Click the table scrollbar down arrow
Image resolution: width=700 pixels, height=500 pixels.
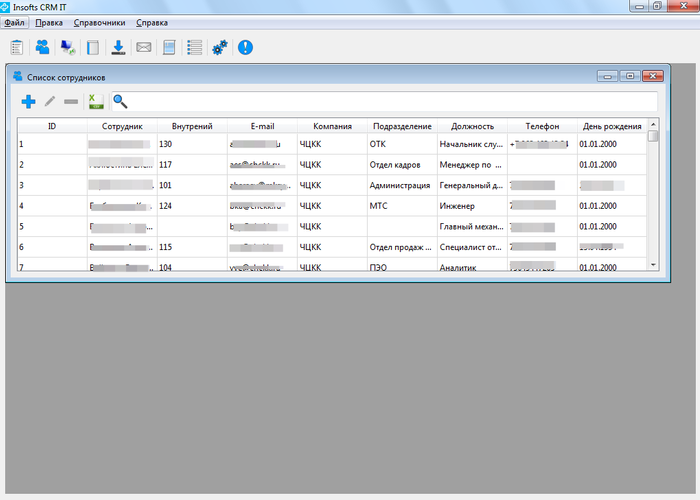tap(653, 265)
